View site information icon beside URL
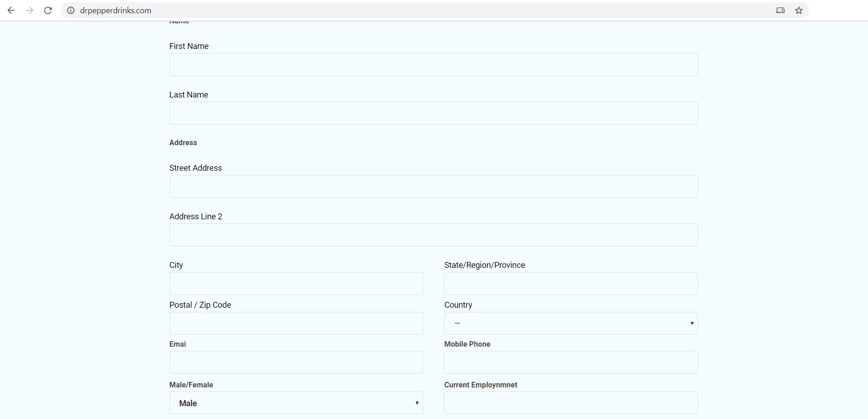This screenshot has width=868, height=419. 71,11
